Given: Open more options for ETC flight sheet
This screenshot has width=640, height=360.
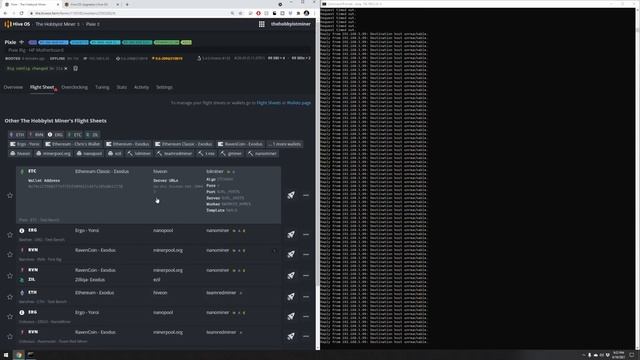Looking at the screenshot, I should point(306,196).
